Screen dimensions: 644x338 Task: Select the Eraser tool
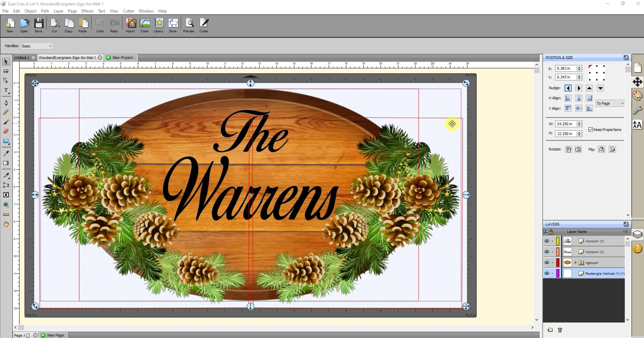(6, 131)
